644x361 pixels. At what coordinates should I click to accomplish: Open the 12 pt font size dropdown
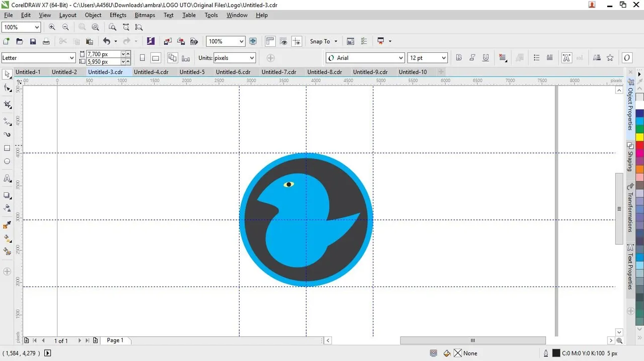coord(444,58)
